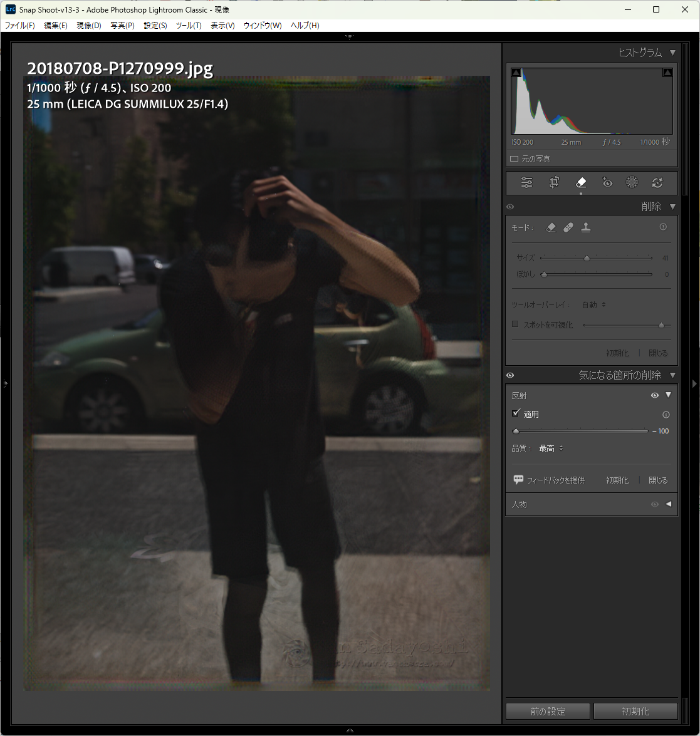Collapse the ヒストグラム panel
The height and width of the screenshot is (736, 700).
672,53
